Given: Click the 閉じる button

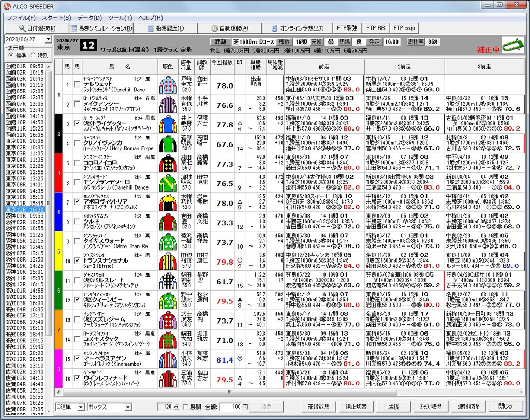Looking at the screenshot, I should point(506,407).
